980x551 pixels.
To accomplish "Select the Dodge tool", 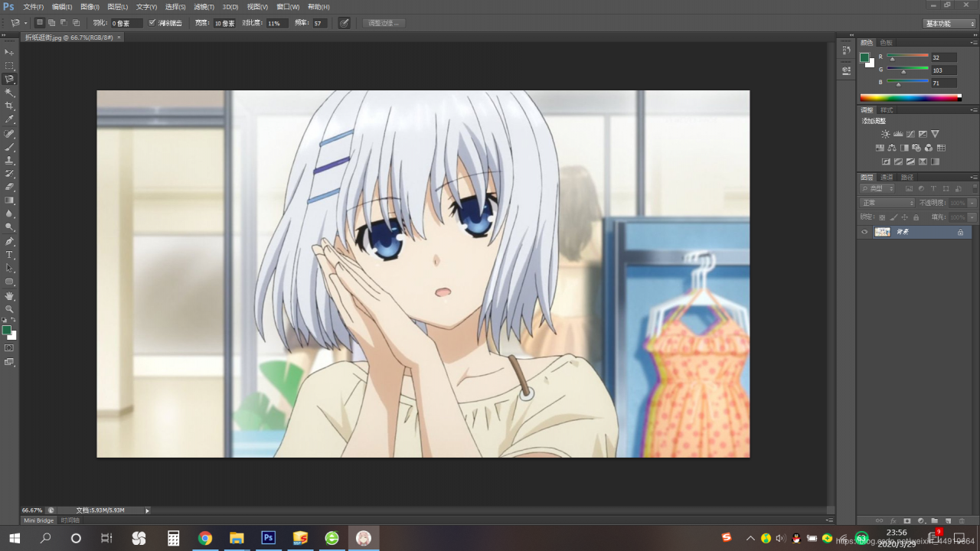I will [x=9, y=227].
